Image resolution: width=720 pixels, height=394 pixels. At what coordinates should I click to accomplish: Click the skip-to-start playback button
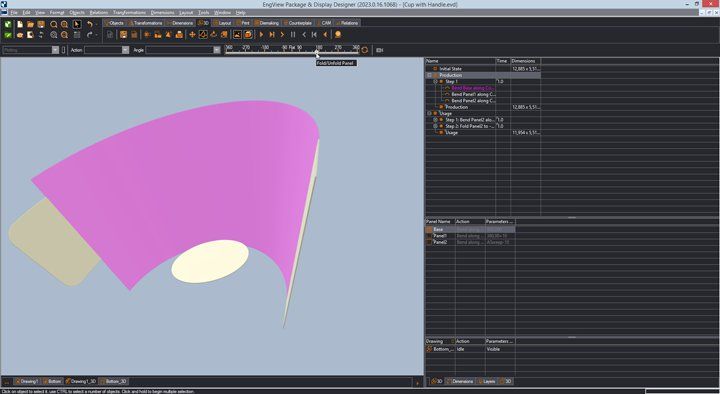tap(314, 34)
